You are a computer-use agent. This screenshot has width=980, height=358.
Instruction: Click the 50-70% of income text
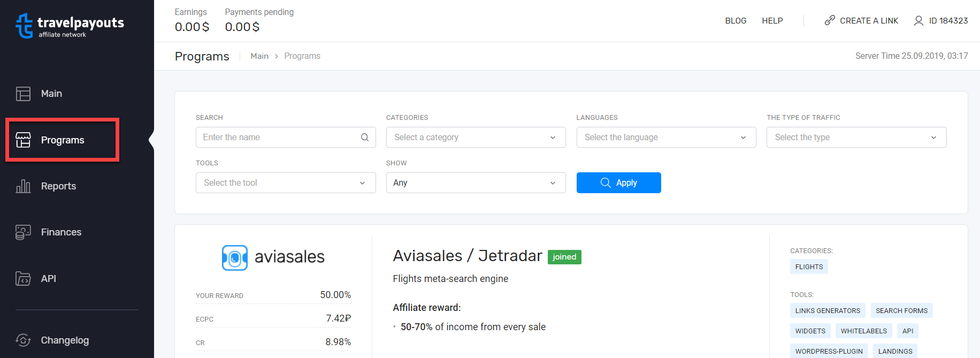473,327
